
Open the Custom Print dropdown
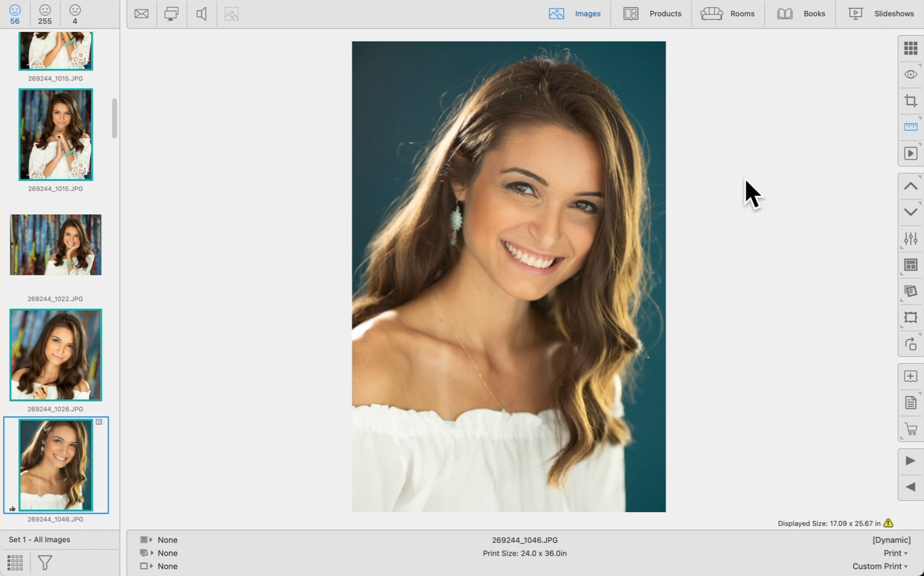[x=880, y=567]
